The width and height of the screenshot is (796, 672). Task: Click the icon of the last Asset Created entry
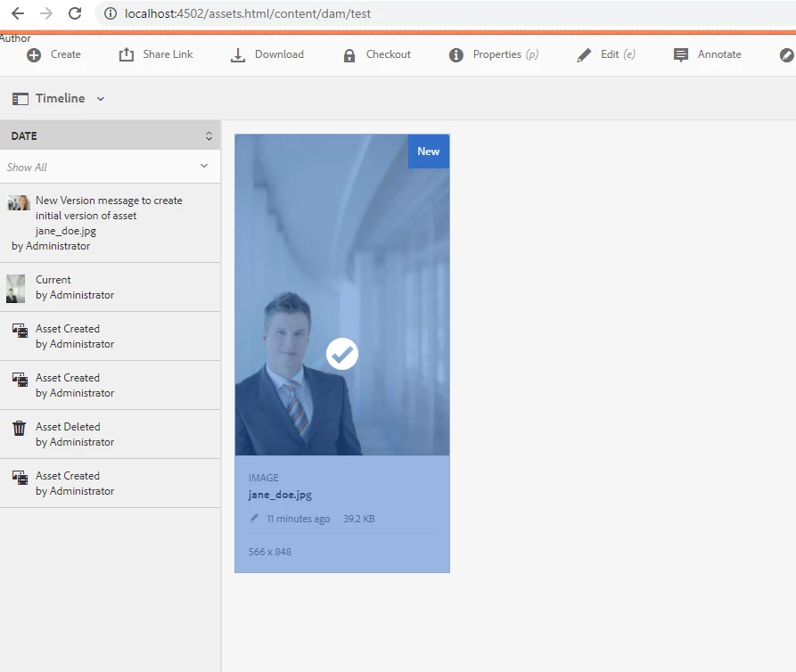coord(21,478)
